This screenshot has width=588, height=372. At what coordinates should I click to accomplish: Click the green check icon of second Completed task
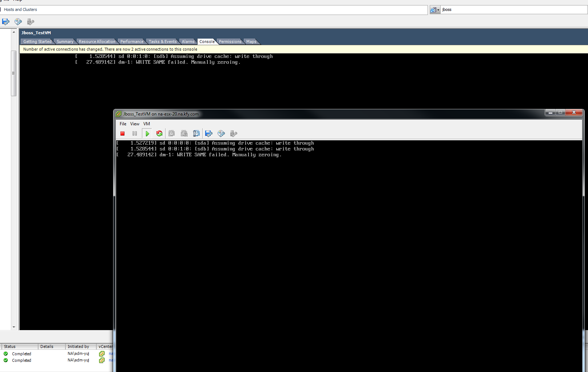pos(6,360)
